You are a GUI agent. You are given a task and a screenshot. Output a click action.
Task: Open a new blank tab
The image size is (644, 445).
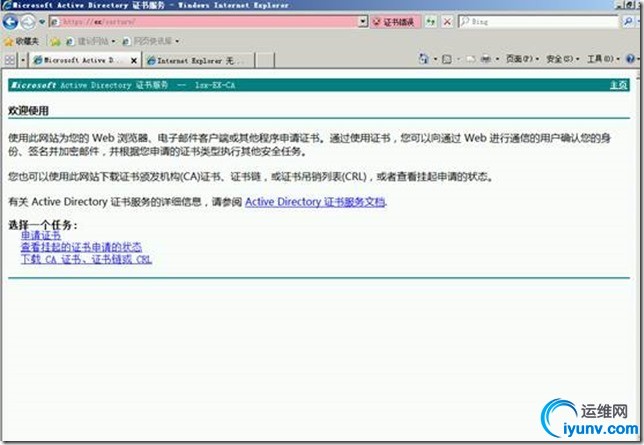[x=265, y=61]
